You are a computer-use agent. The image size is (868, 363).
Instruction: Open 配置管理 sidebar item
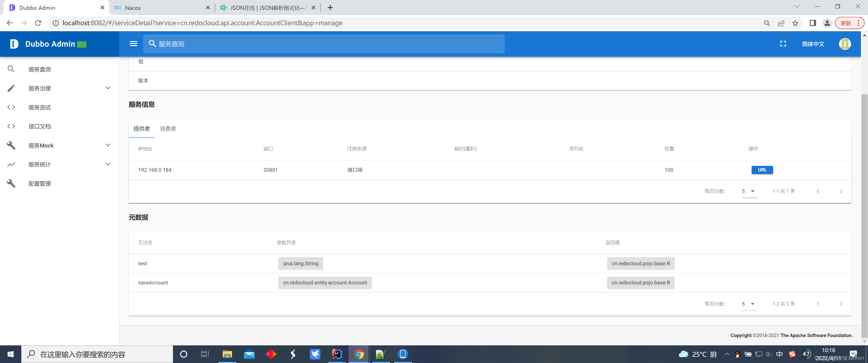coord(39,184)
